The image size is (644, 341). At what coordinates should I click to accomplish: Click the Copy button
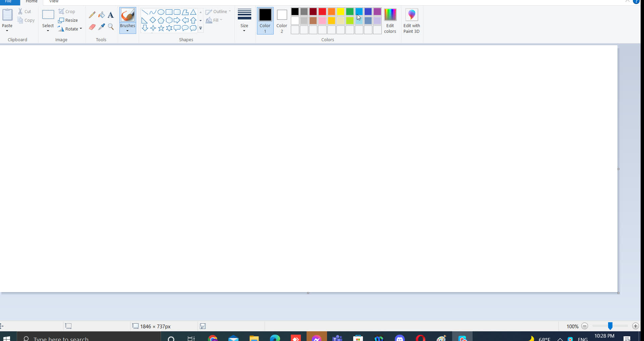click(26, 20)
